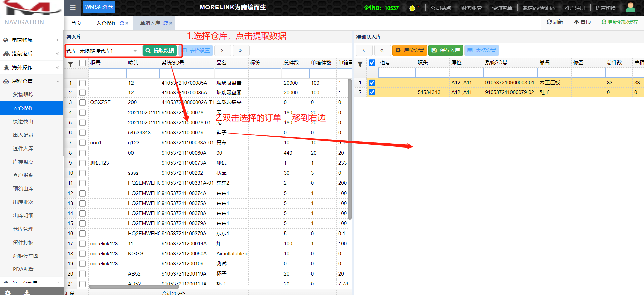Click the filter funnel icon in left table
644x295 pixels.
70,64
